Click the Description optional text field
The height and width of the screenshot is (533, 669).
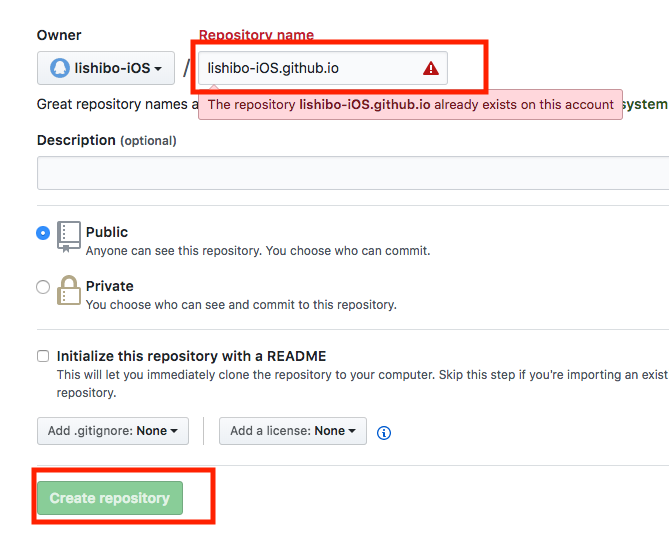click(353, 173)
